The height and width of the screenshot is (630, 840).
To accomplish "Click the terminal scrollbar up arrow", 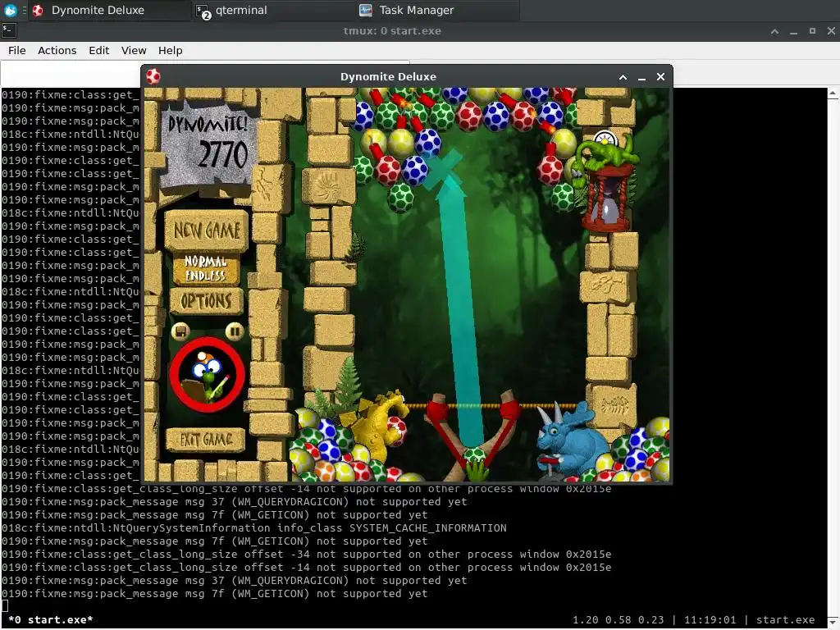I will [x=833, y=94].
